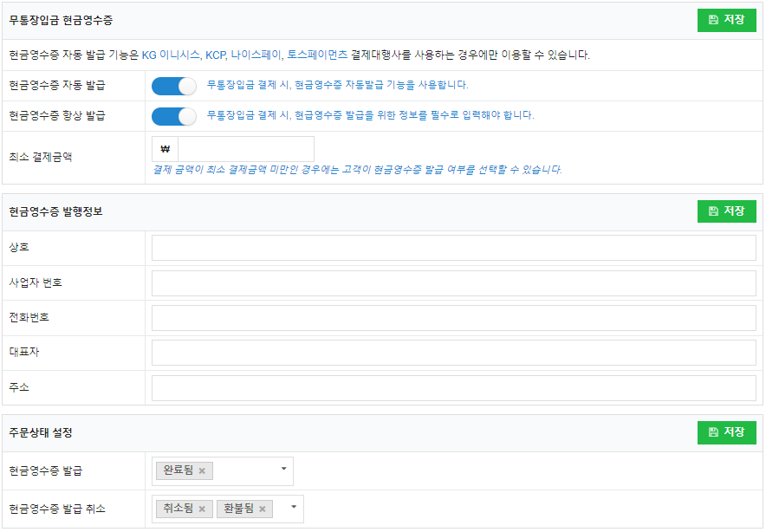Click the save disk icon in 발행정보 header

click(x=713, y=211)
